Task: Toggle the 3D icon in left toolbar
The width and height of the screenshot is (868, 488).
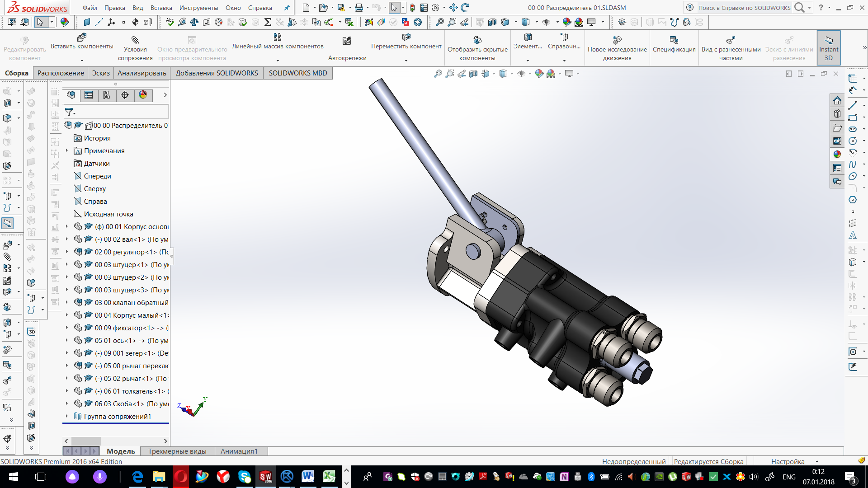Action: [x=31, y=332]
